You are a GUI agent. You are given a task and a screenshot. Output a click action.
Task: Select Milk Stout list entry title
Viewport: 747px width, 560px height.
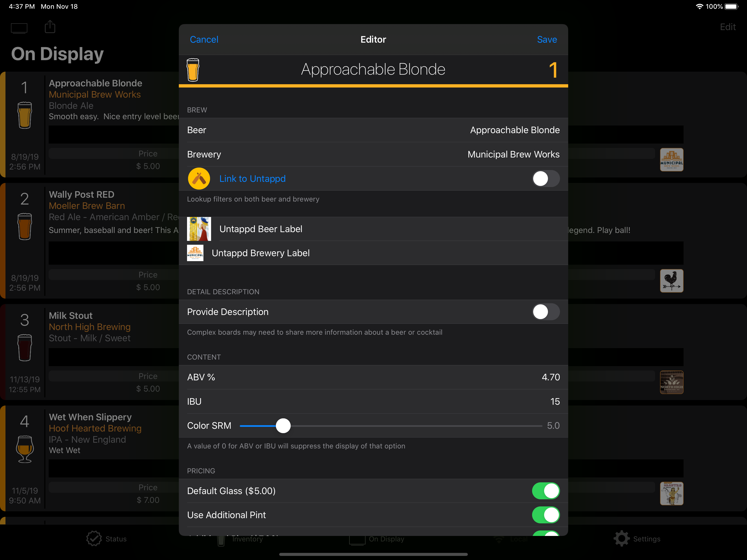[71, 316]
